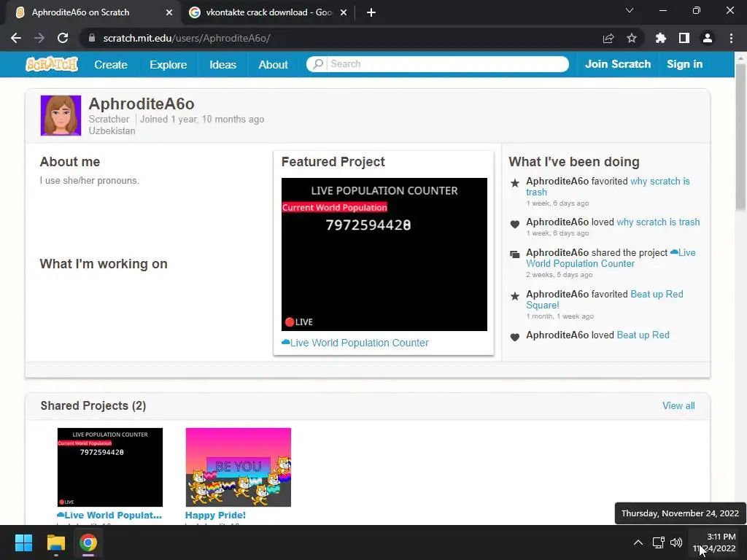
Task: Open the Chrome extensions puzzle icon
Action: tap(661, 38)
